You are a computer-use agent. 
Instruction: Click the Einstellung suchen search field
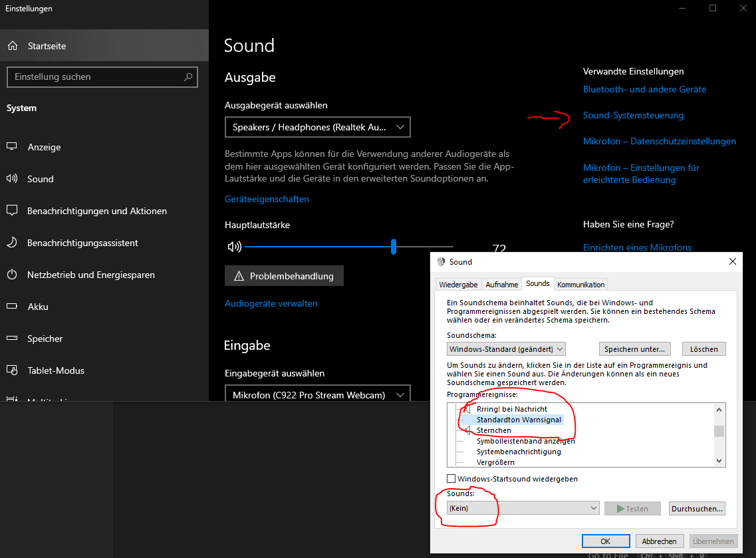(102, 77)
